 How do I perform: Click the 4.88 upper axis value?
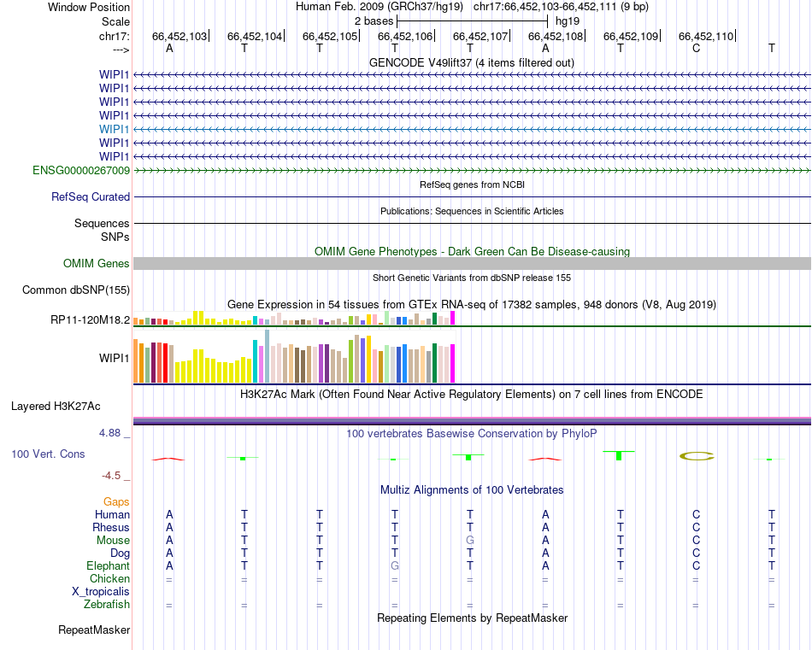pos(109,433)
